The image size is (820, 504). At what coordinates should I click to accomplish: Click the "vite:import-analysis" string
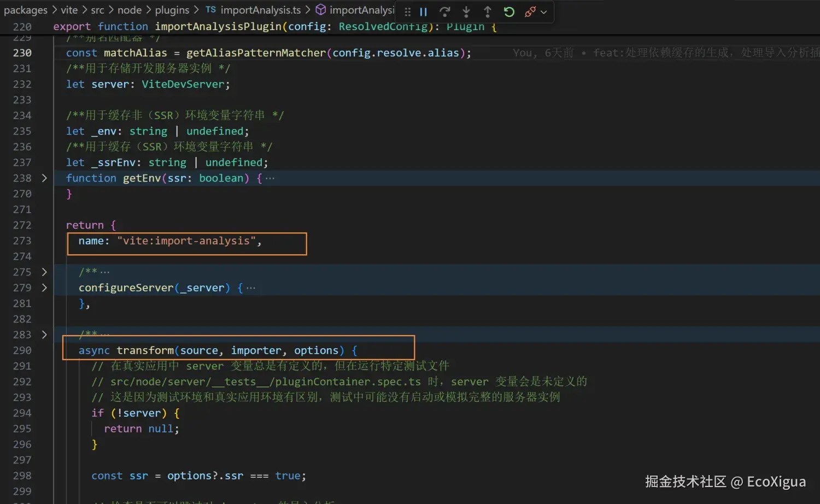click(x=186, y=241)
